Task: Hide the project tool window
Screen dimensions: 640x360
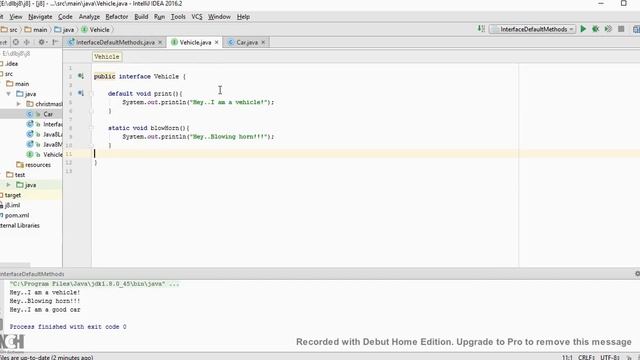Action: point(55,42)
